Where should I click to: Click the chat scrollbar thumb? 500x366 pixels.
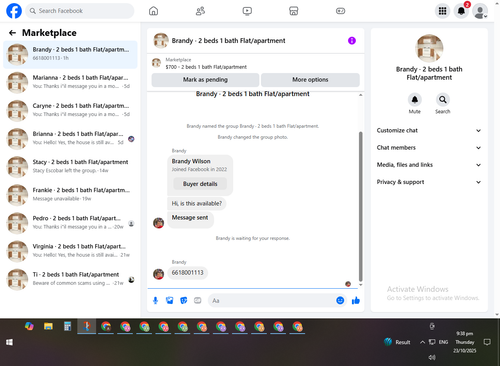click(360, 207)
